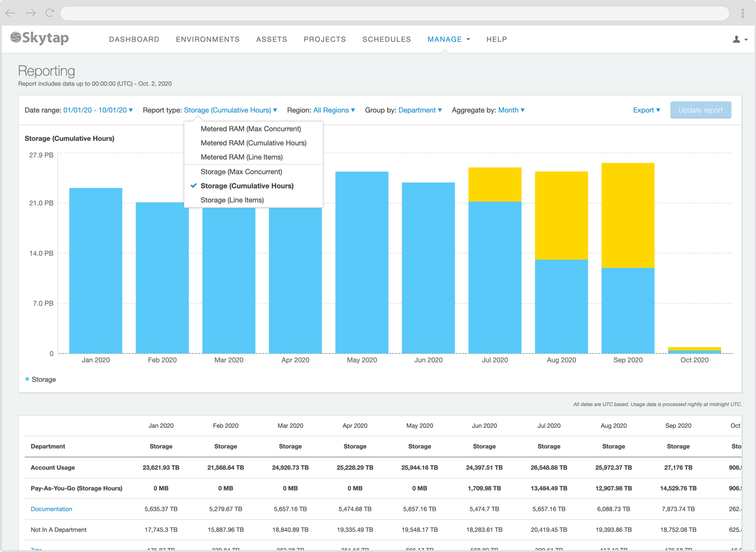Reload the page with refresh icon
Viewport: 756px width, 552px height.
coord(50,13)
